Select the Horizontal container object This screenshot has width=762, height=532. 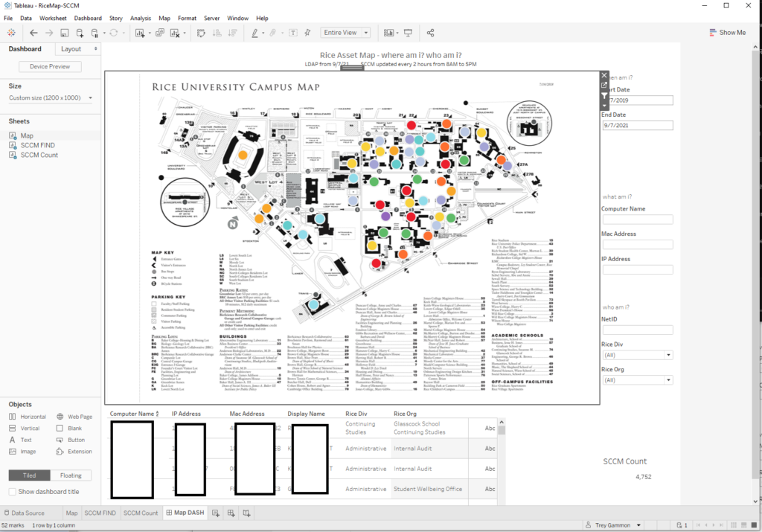(x=28, y=417)
